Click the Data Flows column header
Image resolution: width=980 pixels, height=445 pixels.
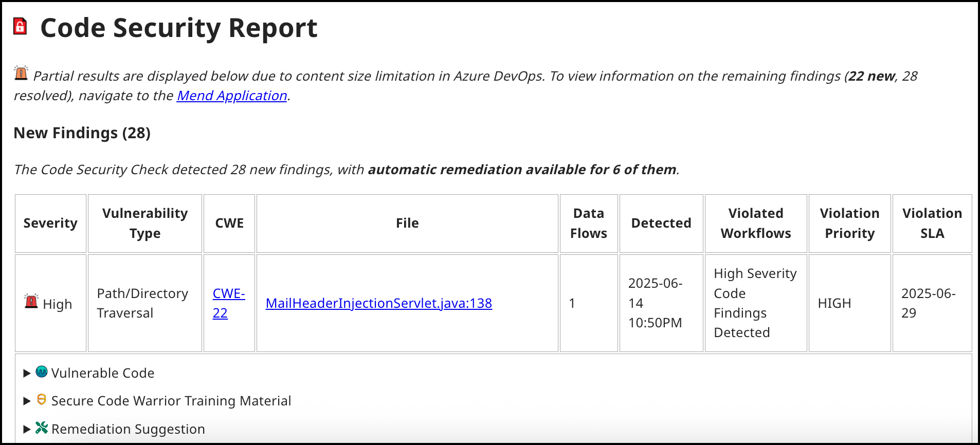[x=589, y=224]
